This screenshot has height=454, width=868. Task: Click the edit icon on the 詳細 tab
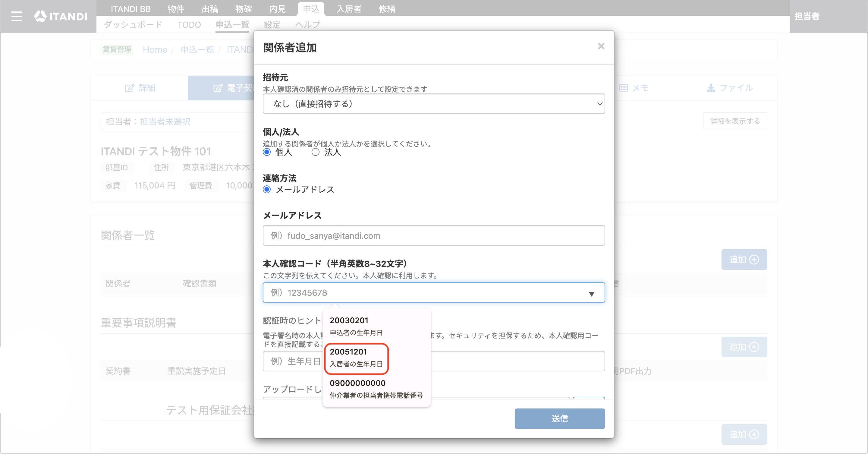pos(129,88)
